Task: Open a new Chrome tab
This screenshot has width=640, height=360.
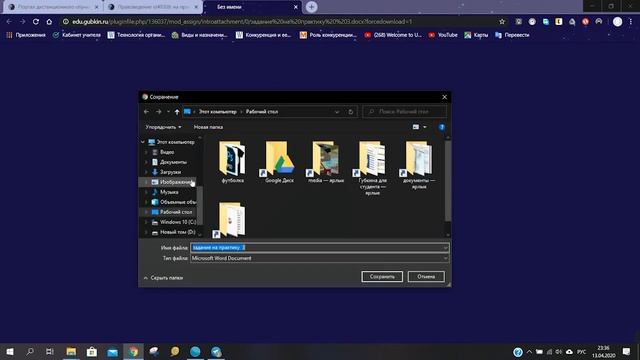Action: [x=311, y=7]
